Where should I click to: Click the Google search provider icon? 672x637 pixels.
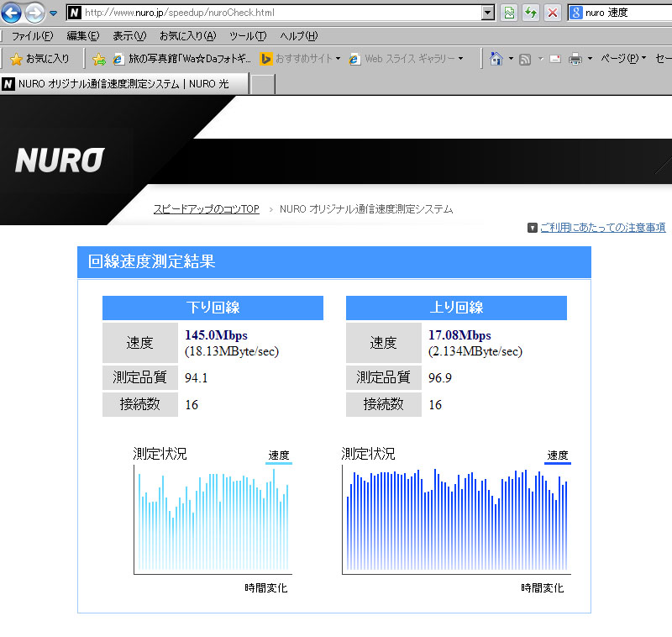coord(576,13)
